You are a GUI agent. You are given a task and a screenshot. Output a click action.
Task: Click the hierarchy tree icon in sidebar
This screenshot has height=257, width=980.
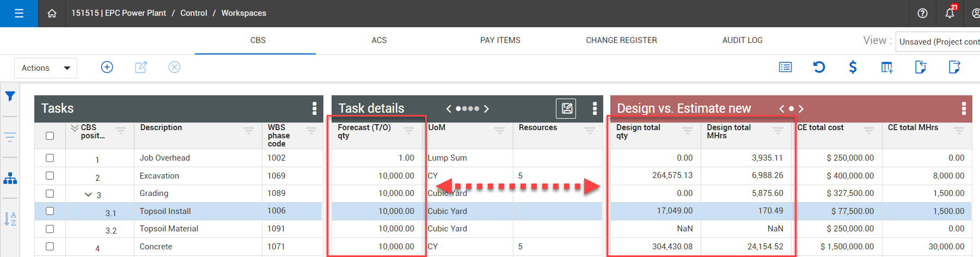[10, 179]
